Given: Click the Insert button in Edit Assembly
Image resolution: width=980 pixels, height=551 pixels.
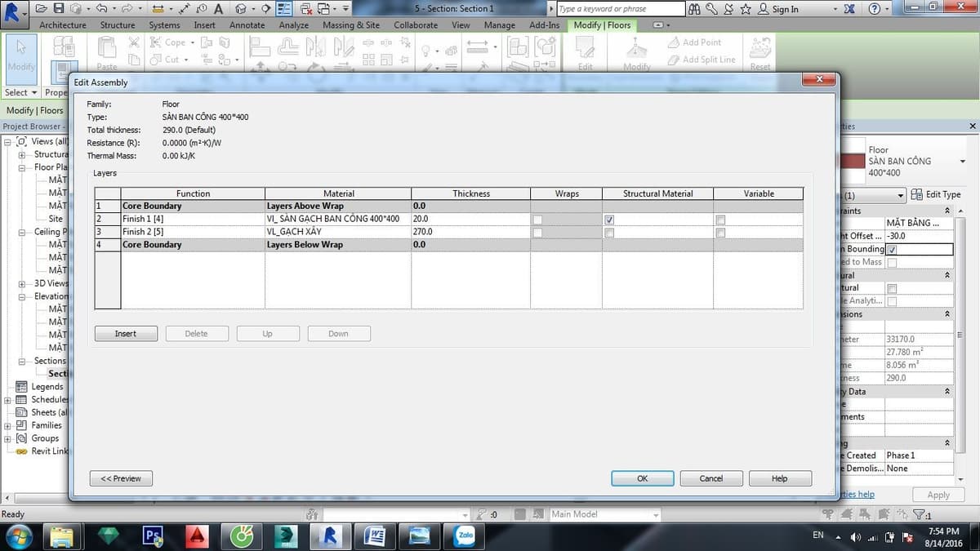Looking at the screenshot, I should (x=126, y=334).
